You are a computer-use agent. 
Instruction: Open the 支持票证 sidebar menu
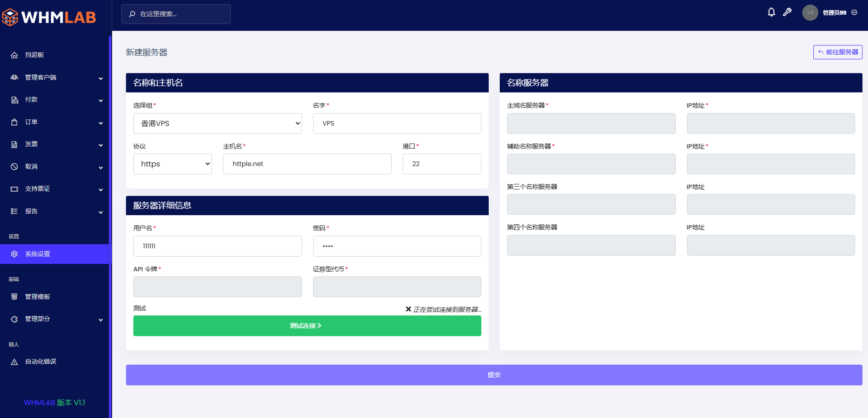[54, 189]
